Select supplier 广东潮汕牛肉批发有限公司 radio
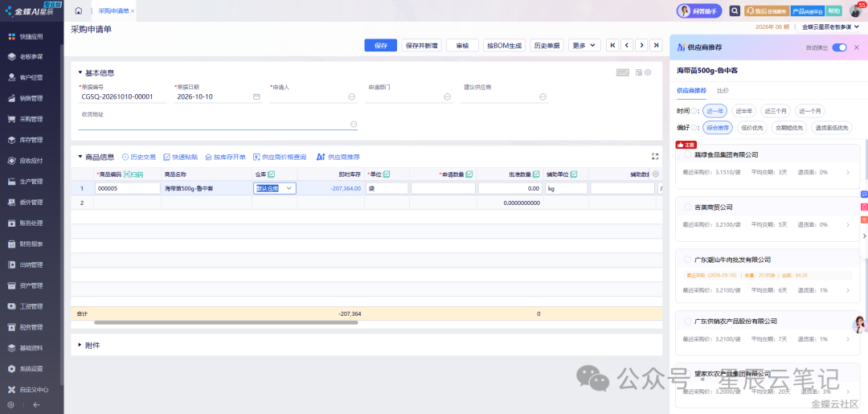This screenshot has height=414, width=868. 687,260
